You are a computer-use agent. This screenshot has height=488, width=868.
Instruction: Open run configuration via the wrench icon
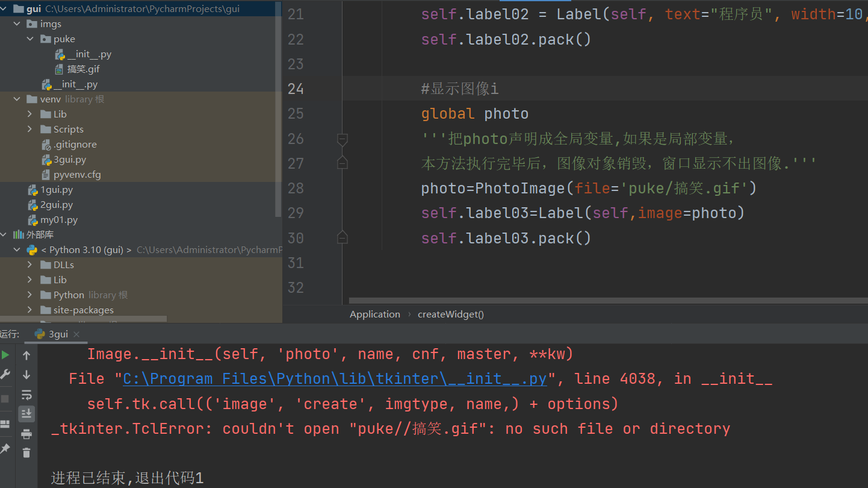click(x=5, y=374)
